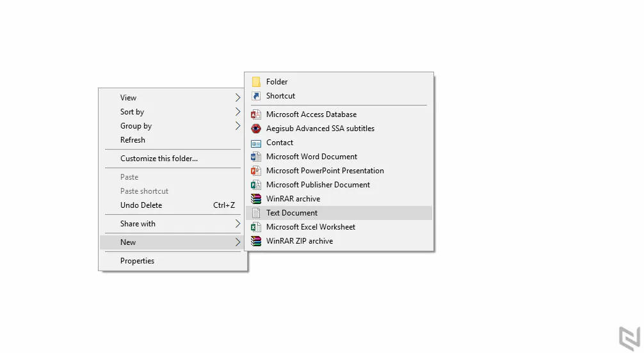This screenshot has width=644, height=353.
Task: Expand the View submenu arrow
Action: [237, 98]
